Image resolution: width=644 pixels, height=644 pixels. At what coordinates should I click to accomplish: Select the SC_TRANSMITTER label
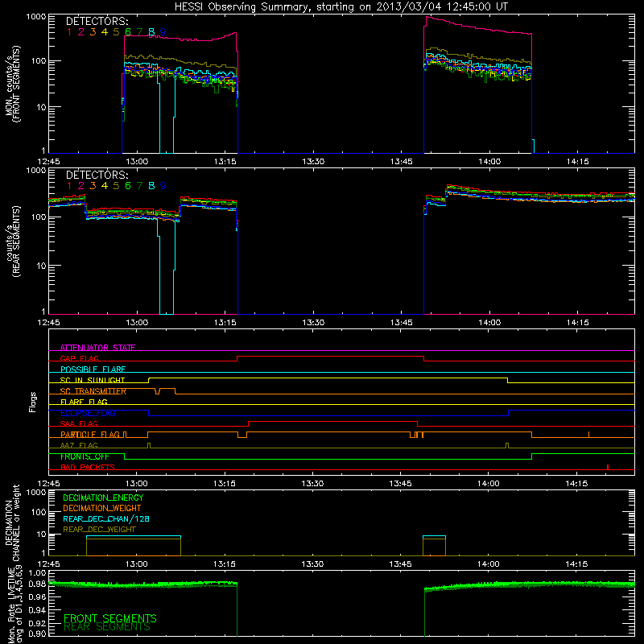click(93, 391)
